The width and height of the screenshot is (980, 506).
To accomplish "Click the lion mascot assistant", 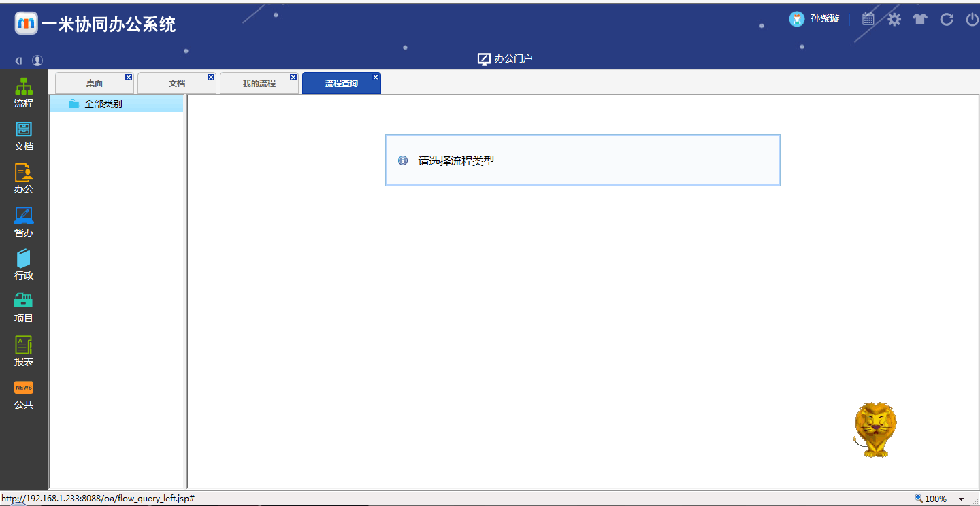I will [x=875, y=429].
